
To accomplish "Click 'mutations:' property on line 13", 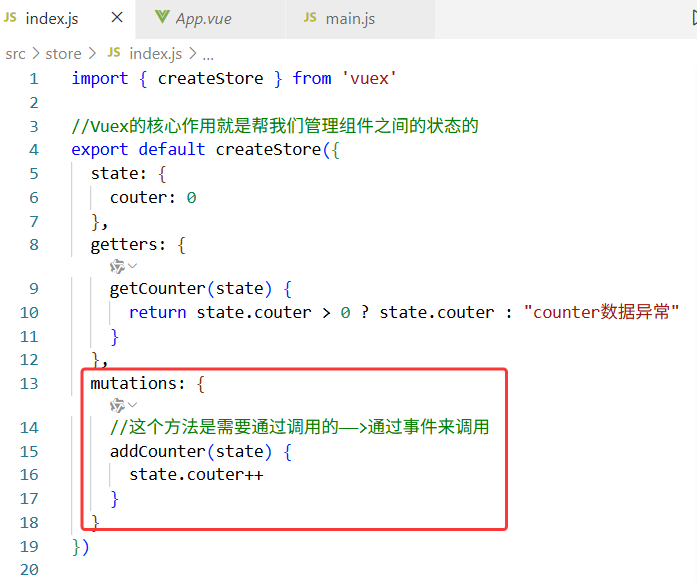I will click(x=138, y=383).
